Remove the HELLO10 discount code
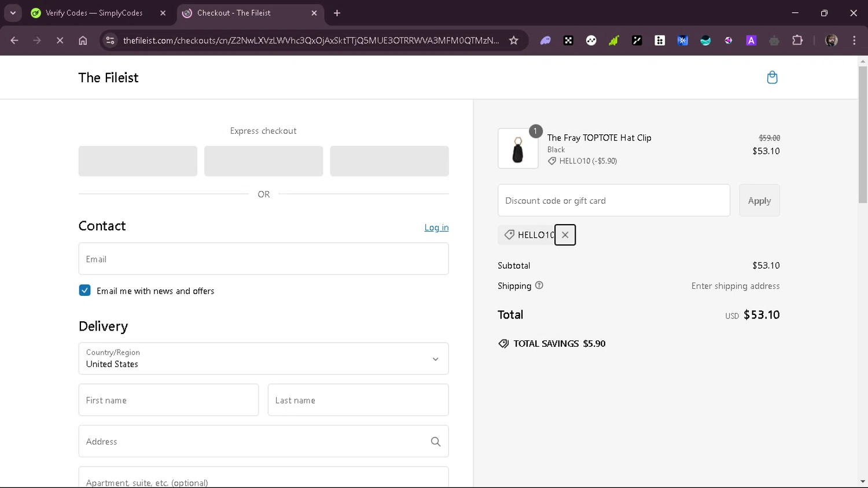Screen dimensions: 868x488 pyautogui.click(x=565, y=235)
